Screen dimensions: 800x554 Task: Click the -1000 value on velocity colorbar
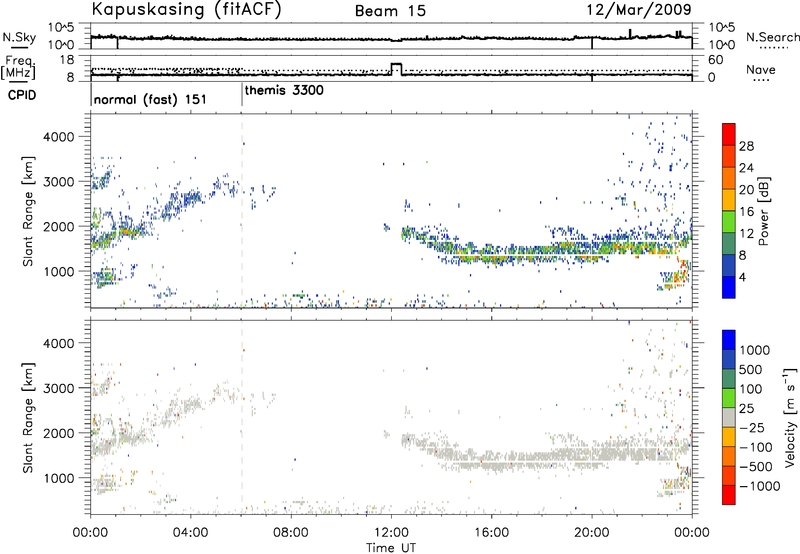(x=759, y=486)
